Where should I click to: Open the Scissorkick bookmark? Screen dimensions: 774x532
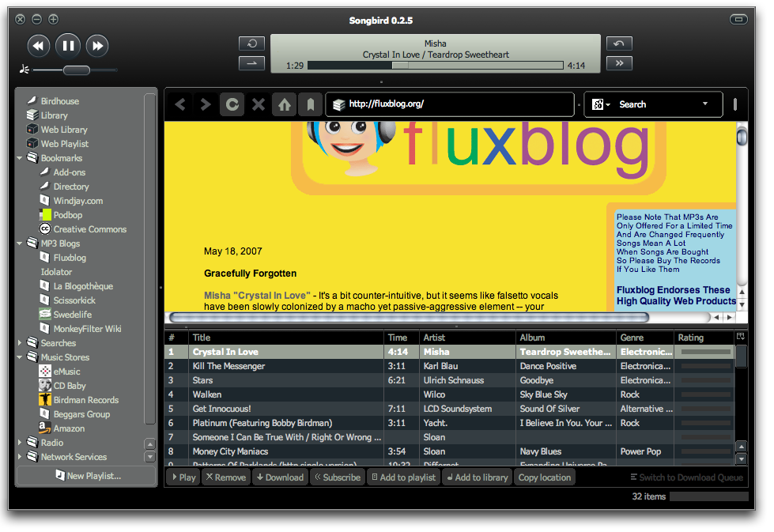click(74, 300)
